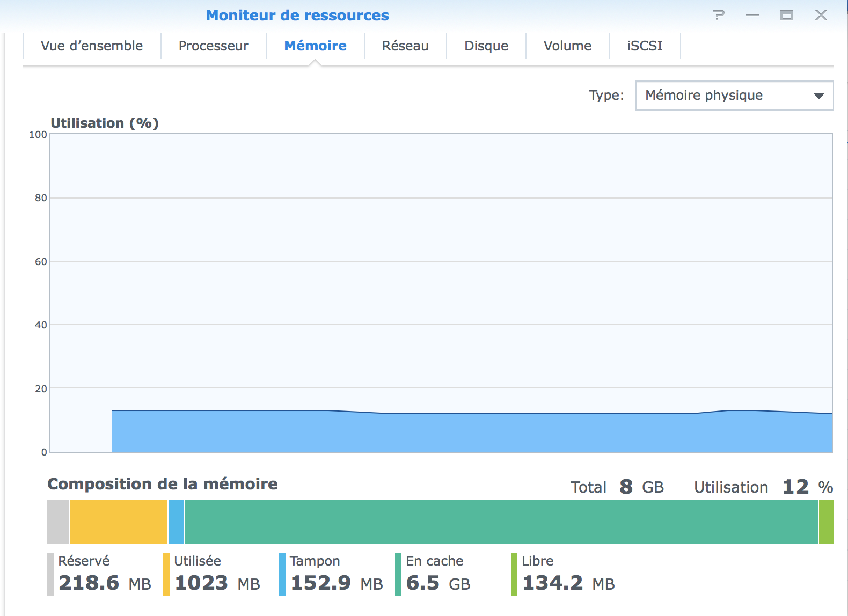This screenshot has height=616, width=848.
Task: Click the yellow Utilisée segment in memory bar
Action: [x=119, y=522]
